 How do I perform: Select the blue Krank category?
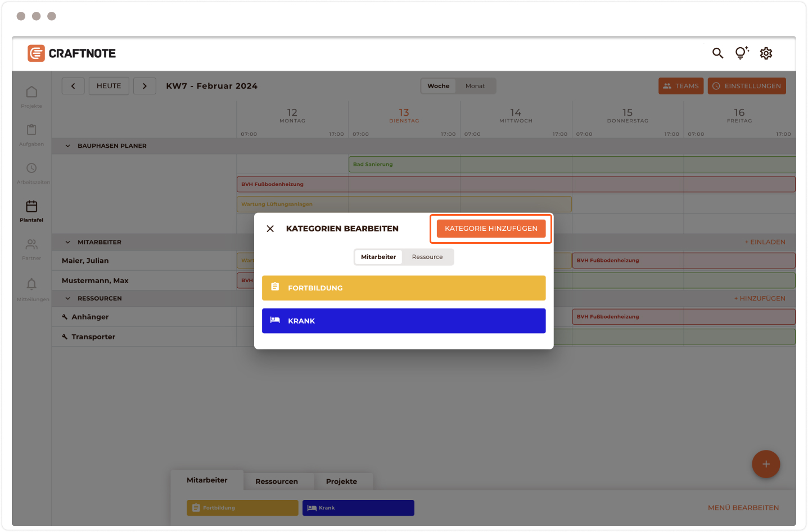[404, 321]
